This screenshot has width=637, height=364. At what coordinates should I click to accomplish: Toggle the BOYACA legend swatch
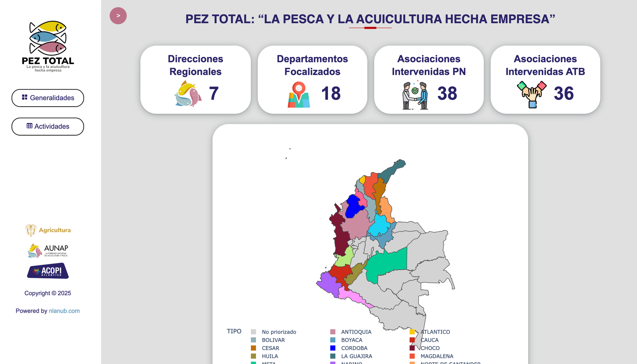(x=333, y=340)
